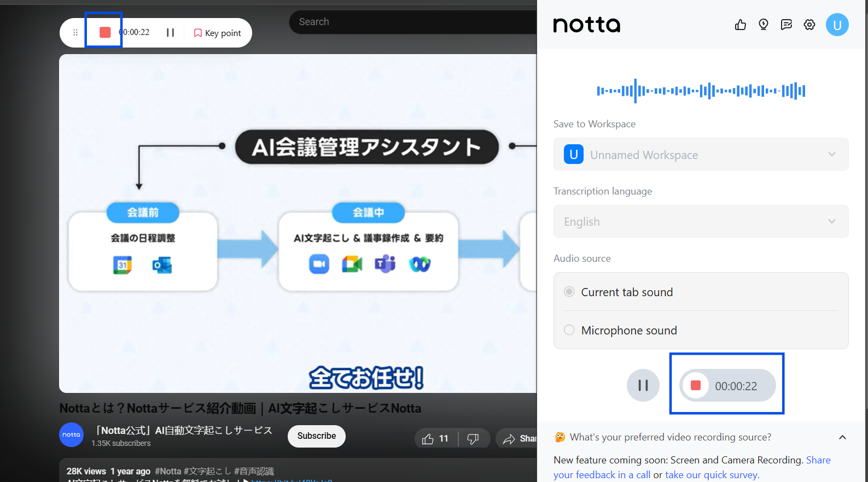Screen dimensions: 868x482
Task: Click the 1.35K subscribers text
Action: pos(121,443)
